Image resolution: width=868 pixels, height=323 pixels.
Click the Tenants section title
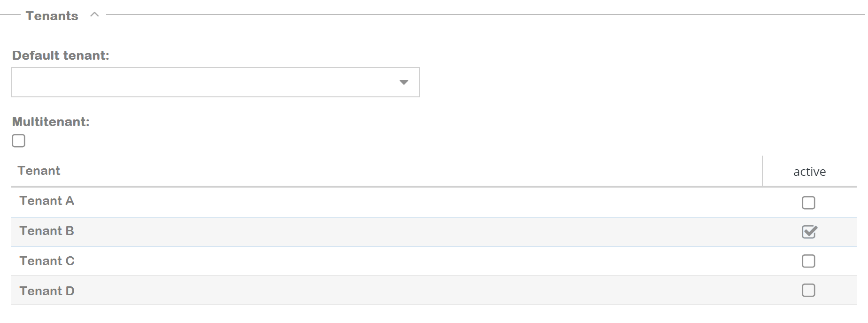[x=52, y=16]
